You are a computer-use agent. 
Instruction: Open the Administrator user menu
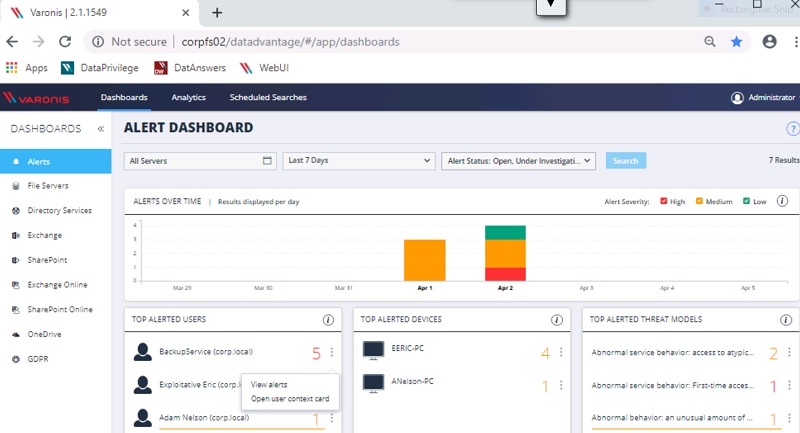click(764, 97)
